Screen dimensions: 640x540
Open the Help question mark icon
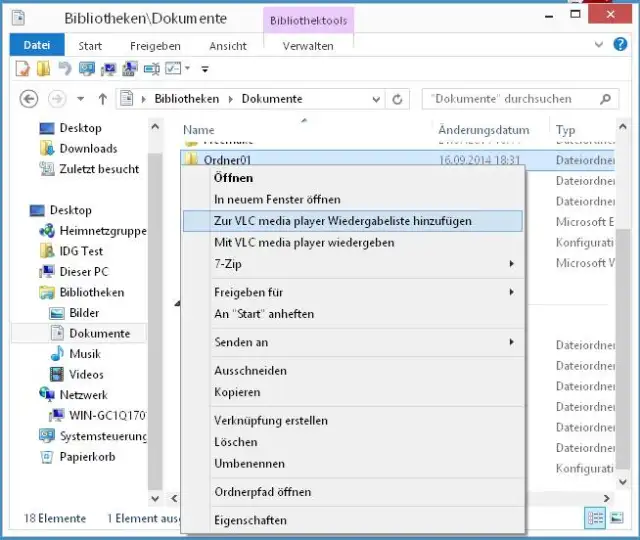pyautogui.click(x=622, y=45)
